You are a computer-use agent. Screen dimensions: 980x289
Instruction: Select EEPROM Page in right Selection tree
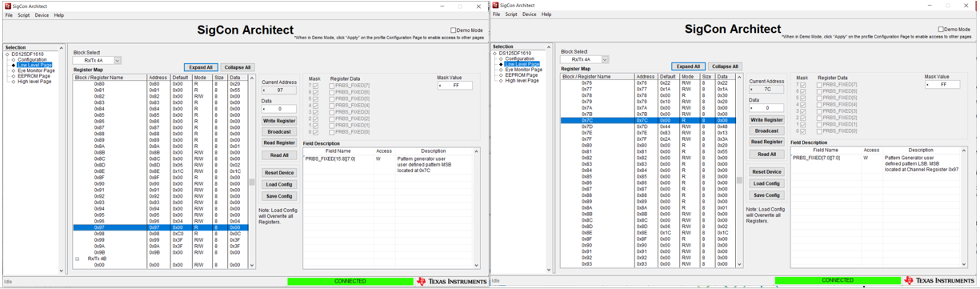click(x=521, y=75)
